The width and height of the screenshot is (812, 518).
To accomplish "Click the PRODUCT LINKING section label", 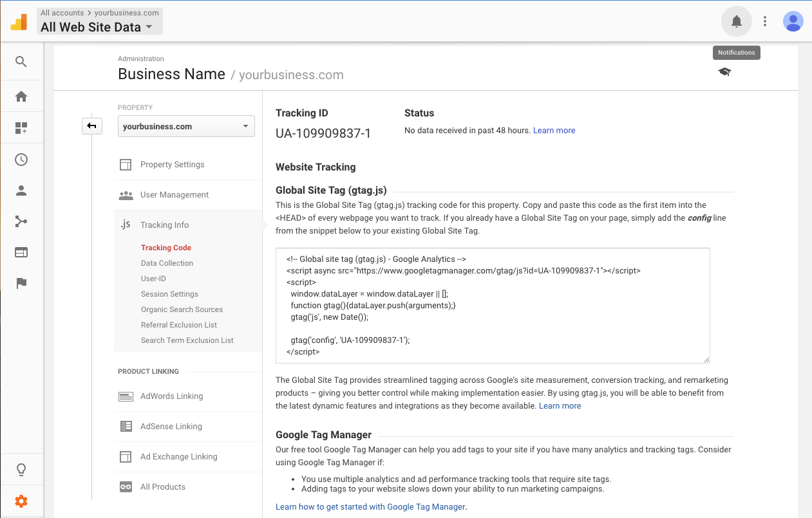I will pos(148,371).
